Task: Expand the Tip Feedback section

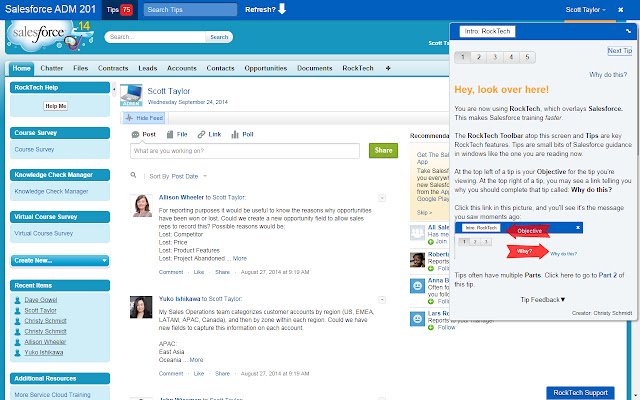Action: [542, 300]
